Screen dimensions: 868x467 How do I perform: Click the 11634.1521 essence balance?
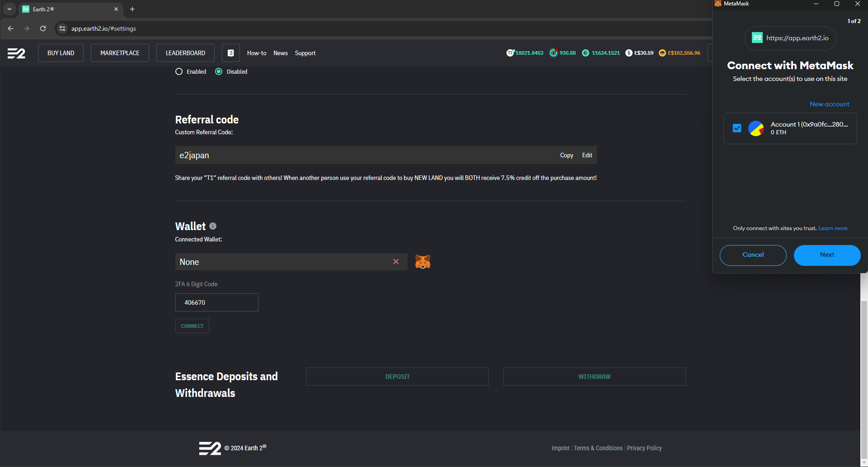(x=605, y=53)
